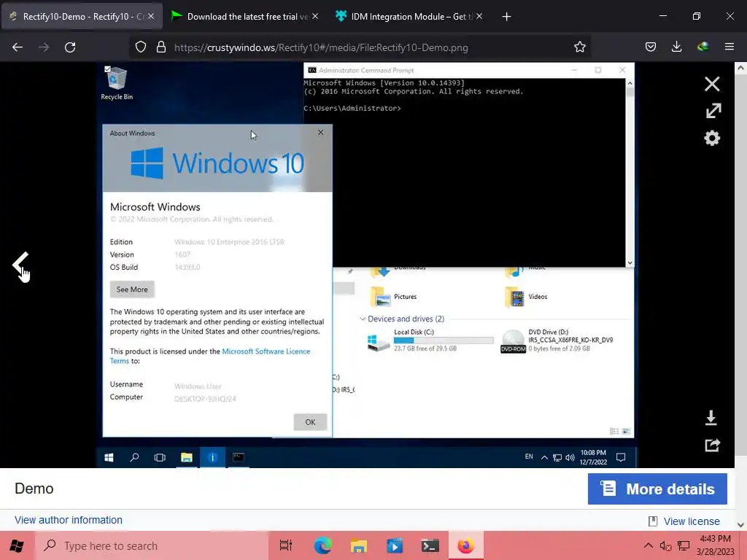Open the Firefox downloads panel
The height and width of the screenshot is (560, 747).
pos(676,47)
